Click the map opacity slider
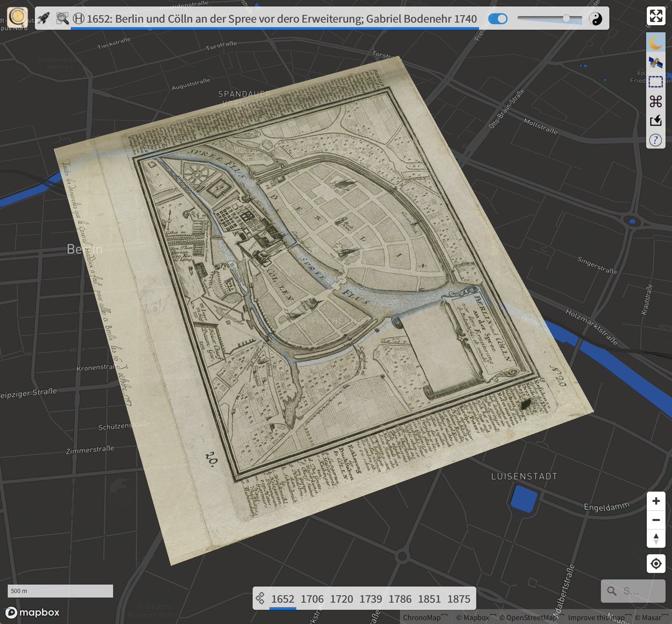The image size is (672, 624). tap(549, 18)
